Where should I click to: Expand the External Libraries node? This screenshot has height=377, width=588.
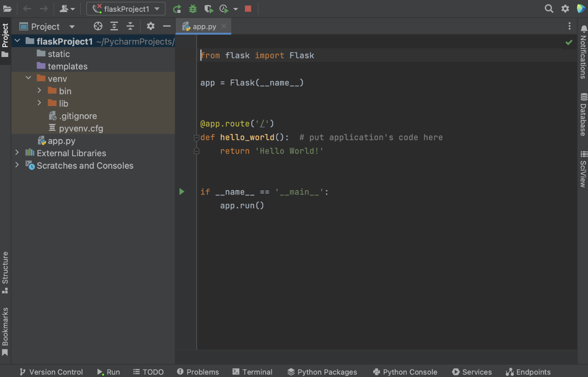click(x=17, y=153)
